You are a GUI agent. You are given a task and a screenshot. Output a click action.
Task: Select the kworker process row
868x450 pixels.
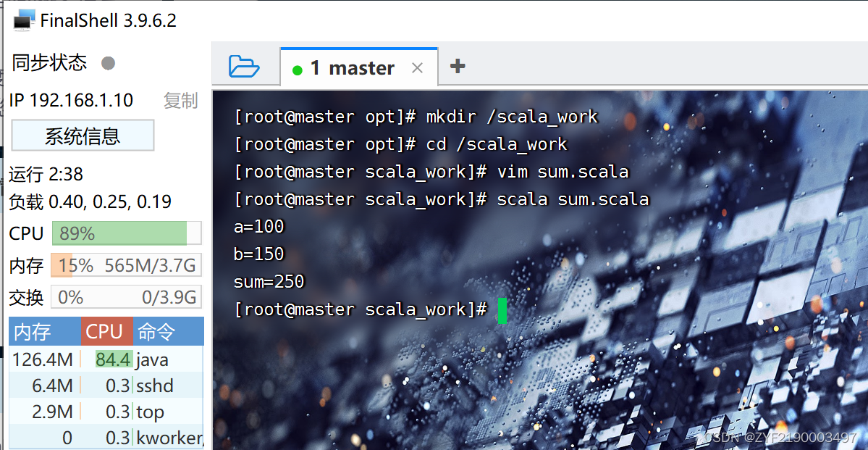pos(106,437)
